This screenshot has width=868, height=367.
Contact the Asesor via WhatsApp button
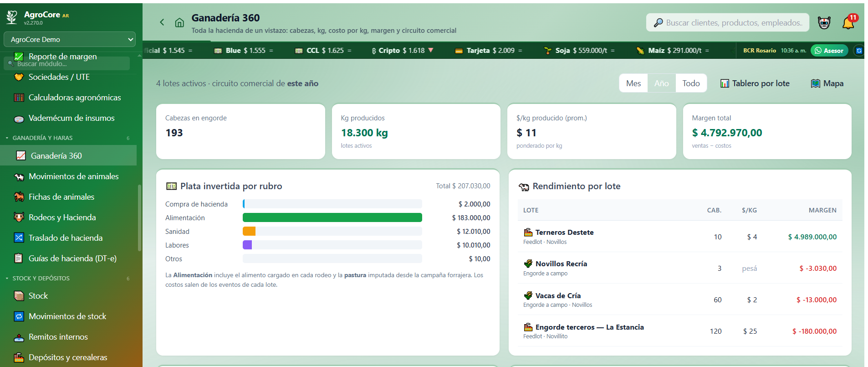829,51
